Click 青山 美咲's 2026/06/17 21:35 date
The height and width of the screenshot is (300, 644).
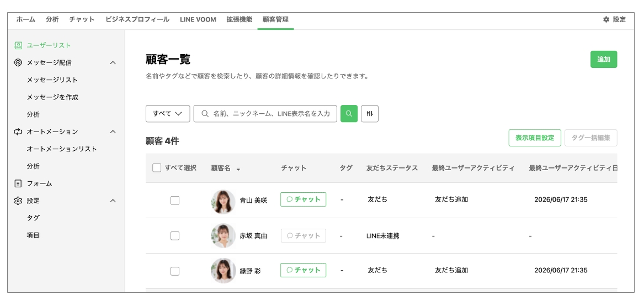point(561,200)
